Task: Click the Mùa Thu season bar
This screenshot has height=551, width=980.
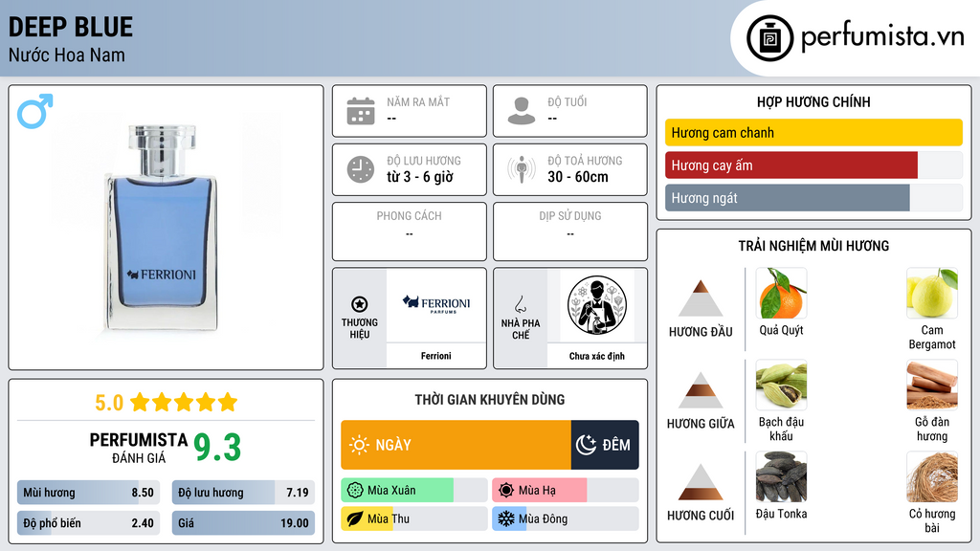Action: pyautogui.click(x=413, y=518)
